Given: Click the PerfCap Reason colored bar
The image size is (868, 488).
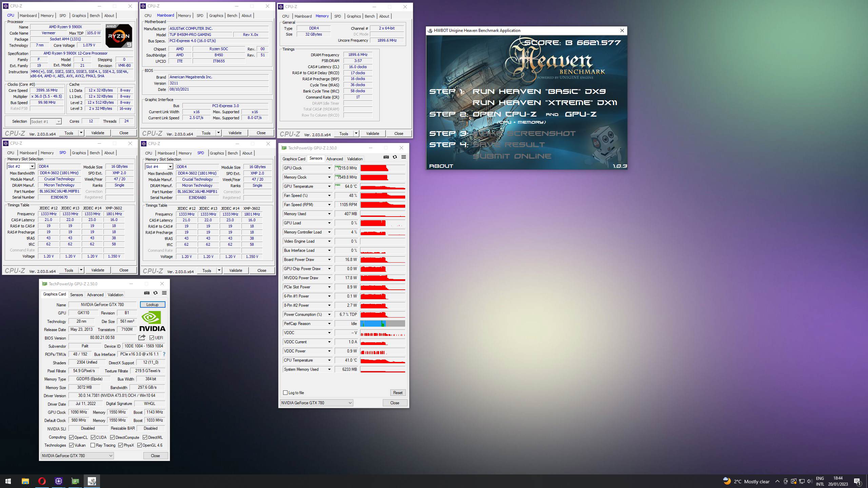Looking at the screenshot, I should coord(382,324).
